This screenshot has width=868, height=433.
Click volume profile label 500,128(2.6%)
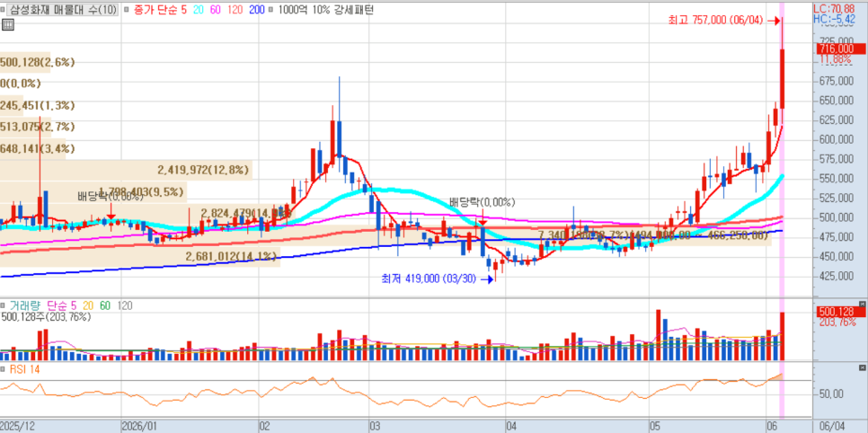pyautogui.click(x=37, y=63)
